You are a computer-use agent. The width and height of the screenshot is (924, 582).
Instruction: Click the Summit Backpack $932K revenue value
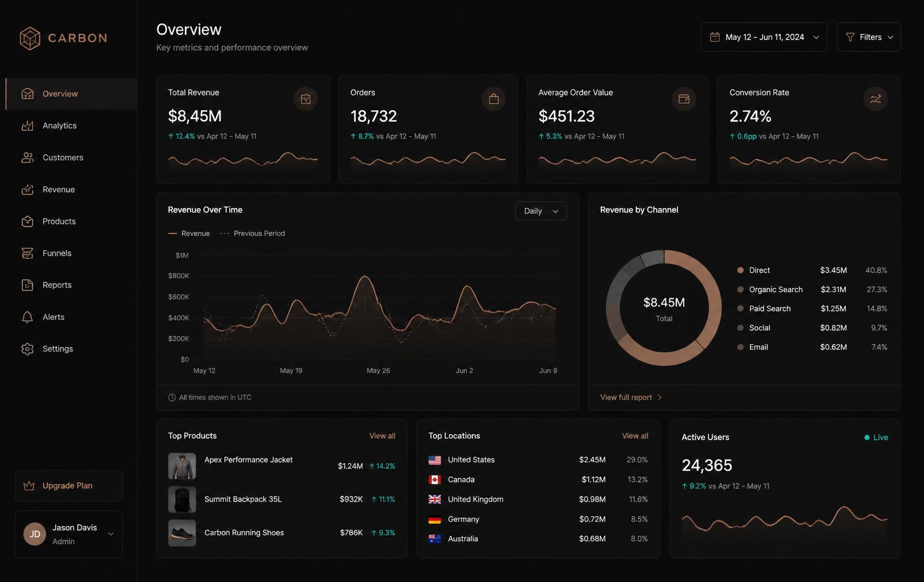coord(351,499)
